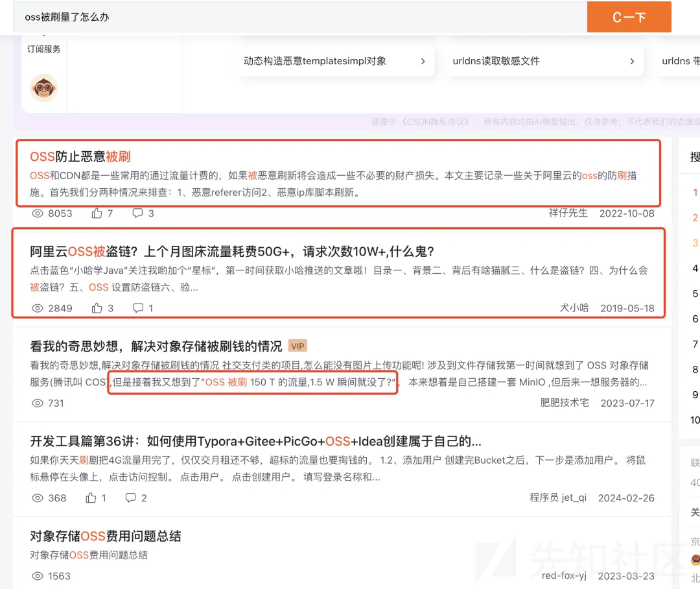Viewport: 700px width, 589px height.
Task: Click the view-count eye icon showing 8053
Action: [38, 213]
